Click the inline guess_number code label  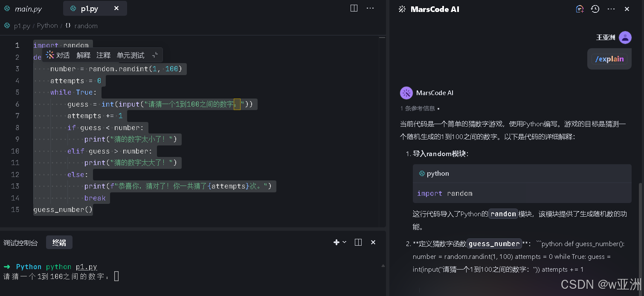tap(494, 244)
